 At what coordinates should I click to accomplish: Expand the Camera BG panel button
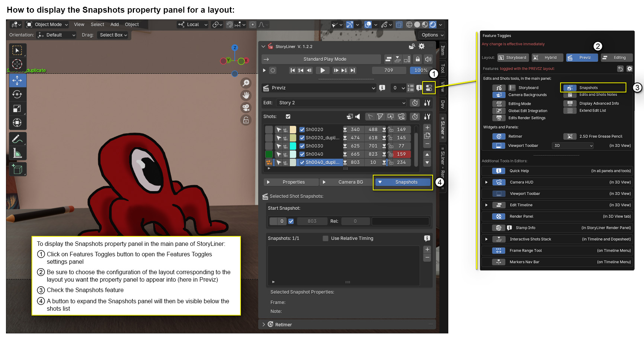tap(346, 182)
